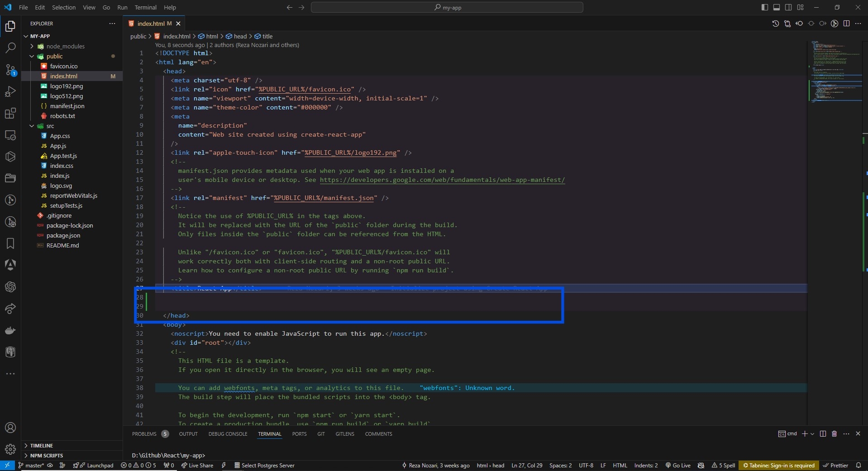Open the Run and Debug view
Image resolution: width=868 pixels, height=471 pixels.
10,91
